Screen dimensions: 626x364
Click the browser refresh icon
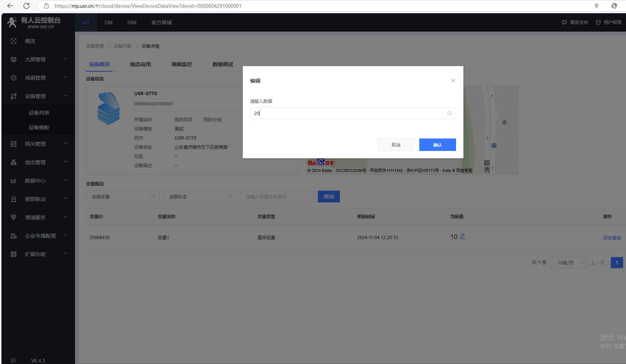[x=26, y=6]
